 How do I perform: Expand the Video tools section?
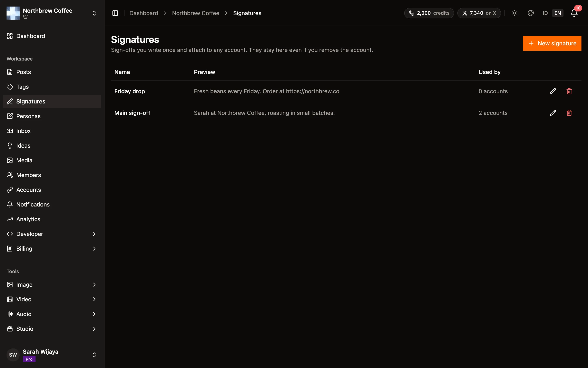pos(52,299)
